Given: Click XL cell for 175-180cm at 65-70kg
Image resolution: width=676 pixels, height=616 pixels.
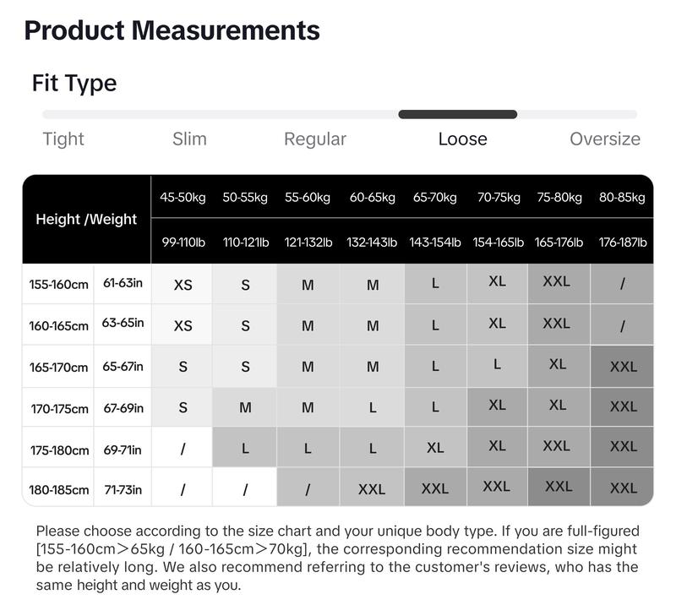Looking at the screenshot, I should pos(435,448).
